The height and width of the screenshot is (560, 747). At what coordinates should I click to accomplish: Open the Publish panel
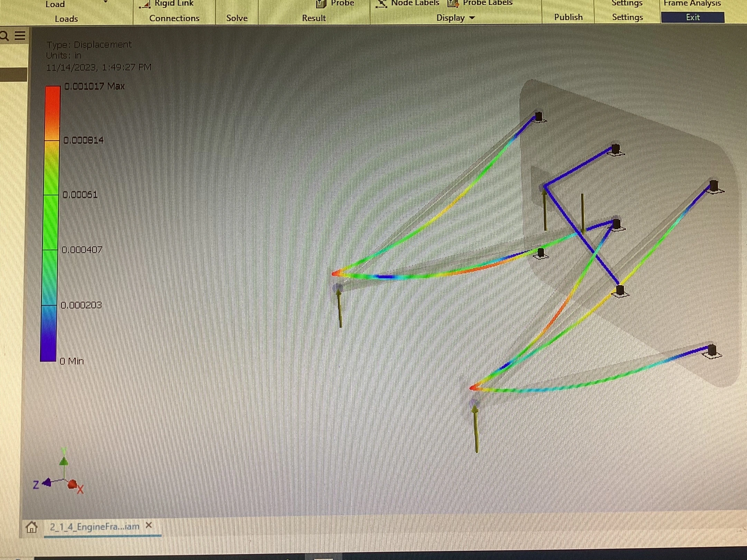click(568, 17)
